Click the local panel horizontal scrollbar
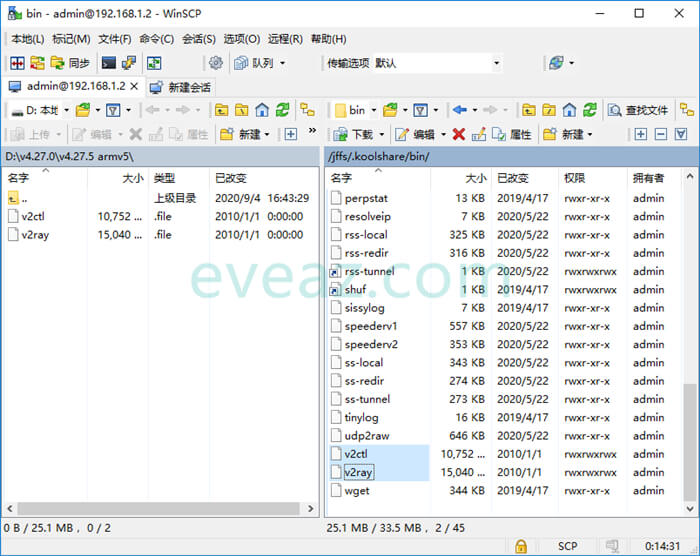 [159, 508]
